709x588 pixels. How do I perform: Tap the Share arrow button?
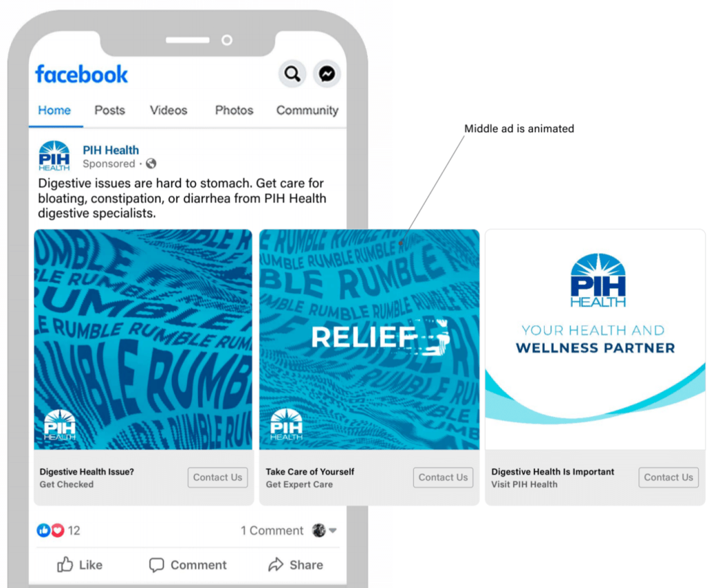click(x=295, y=565)
